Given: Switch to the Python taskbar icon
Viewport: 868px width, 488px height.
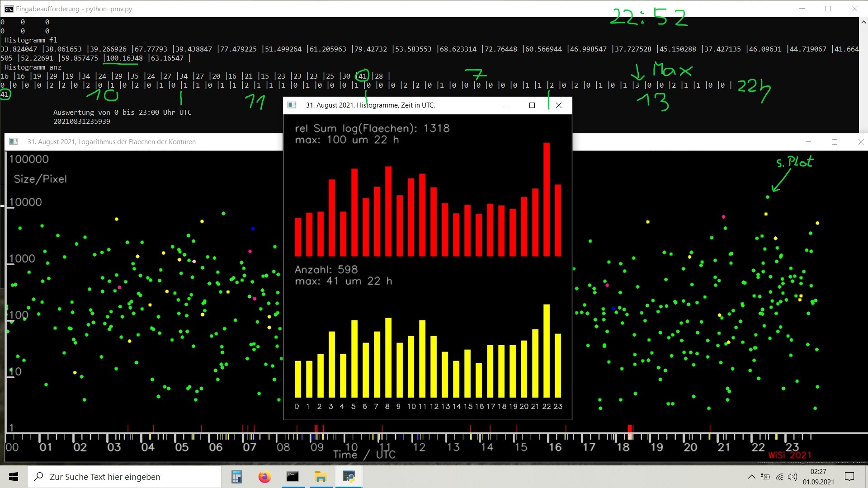Looking at the screenshot, I should click(x=349, y=477).
